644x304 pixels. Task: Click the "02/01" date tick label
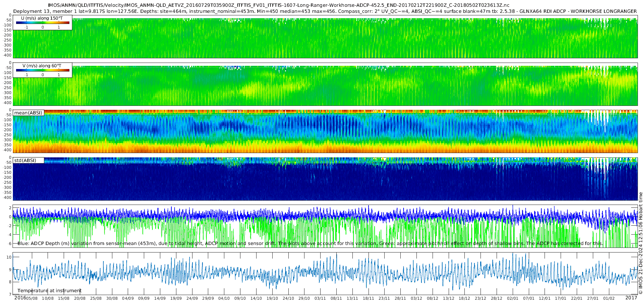pos(513,299)
